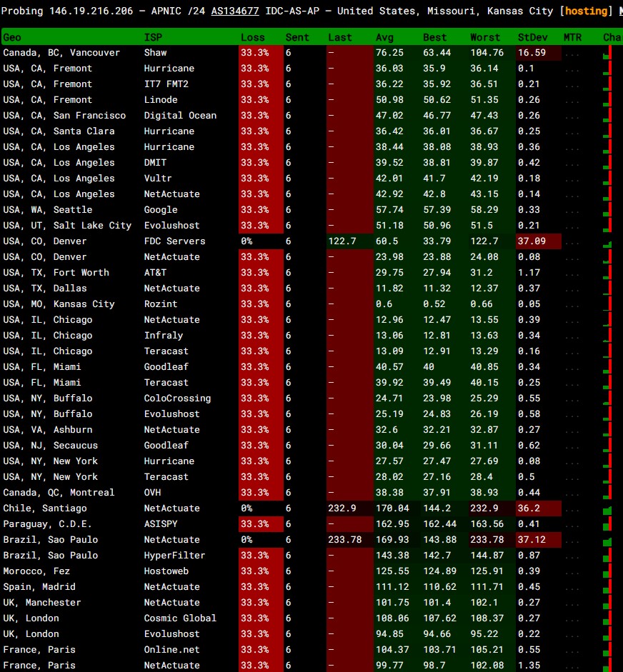Select the Avg value 125.55 for Hostoweb

pyautogui.click(x=392, y=571)
